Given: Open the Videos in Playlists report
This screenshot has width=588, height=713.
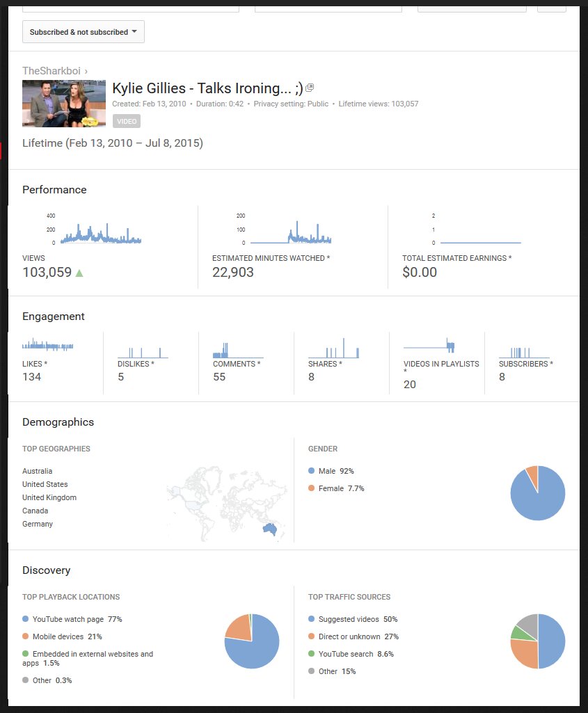Looking at the screenshot, I should pyautogui.click(x=441, y=364).
